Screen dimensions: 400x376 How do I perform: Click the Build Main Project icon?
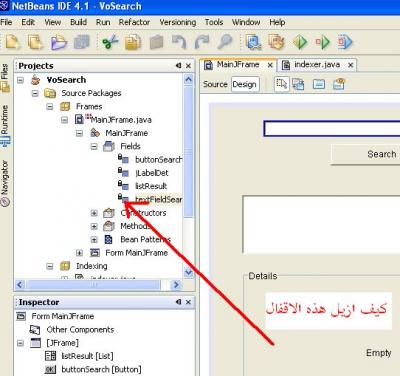pos(253,42)
